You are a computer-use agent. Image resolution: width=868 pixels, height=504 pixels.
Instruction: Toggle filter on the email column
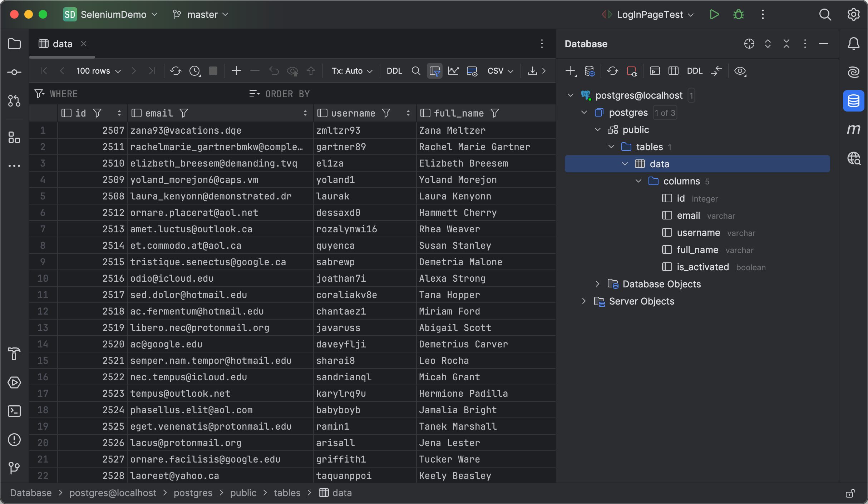[x=184, y=113]
